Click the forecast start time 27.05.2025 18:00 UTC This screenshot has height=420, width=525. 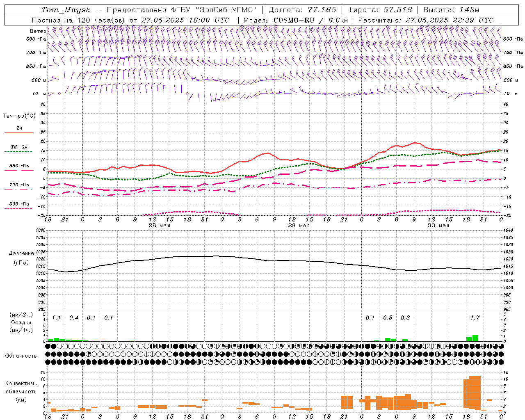tap(185, 20)
